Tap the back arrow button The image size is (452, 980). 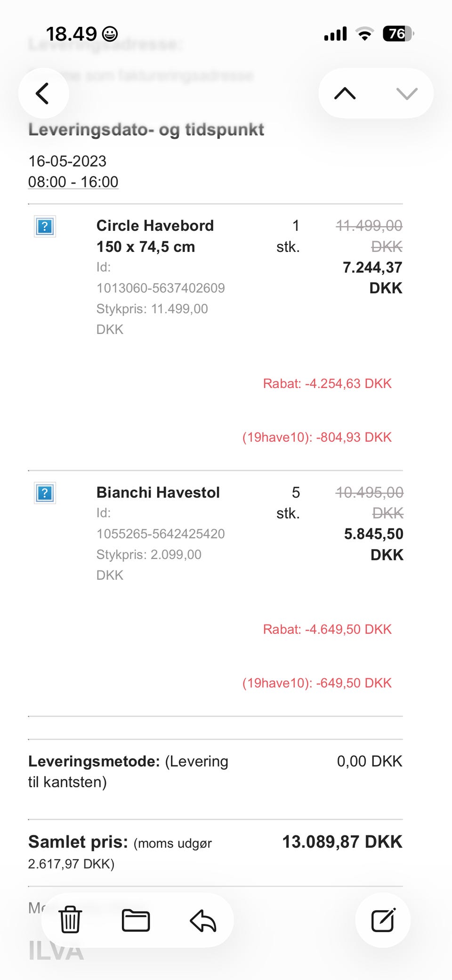[x=43, y=93]
